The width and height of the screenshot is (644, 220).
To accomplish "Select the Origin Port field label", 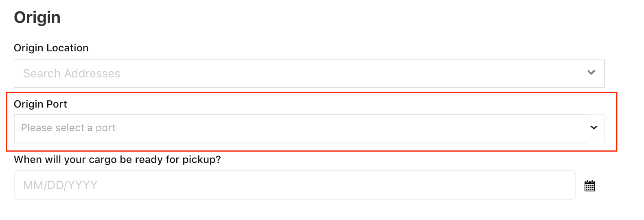I will (x=41, y=104).
